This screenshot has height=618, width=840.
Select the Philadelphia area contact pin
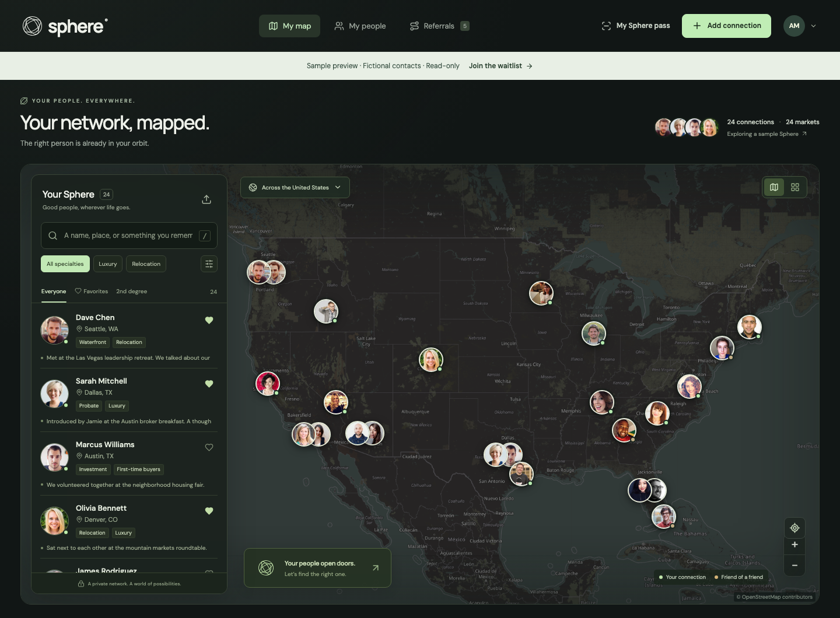[x=722, y=348]
